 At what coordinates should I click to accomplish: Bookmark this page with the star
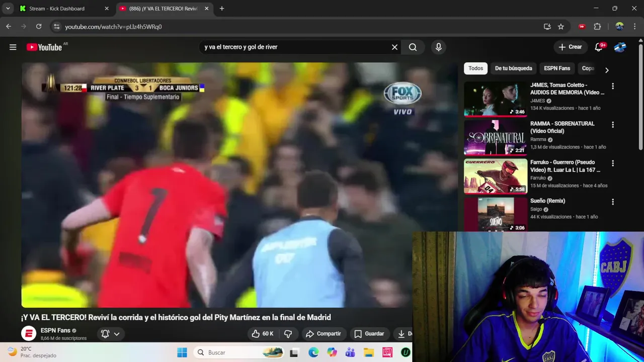point(561,27)
